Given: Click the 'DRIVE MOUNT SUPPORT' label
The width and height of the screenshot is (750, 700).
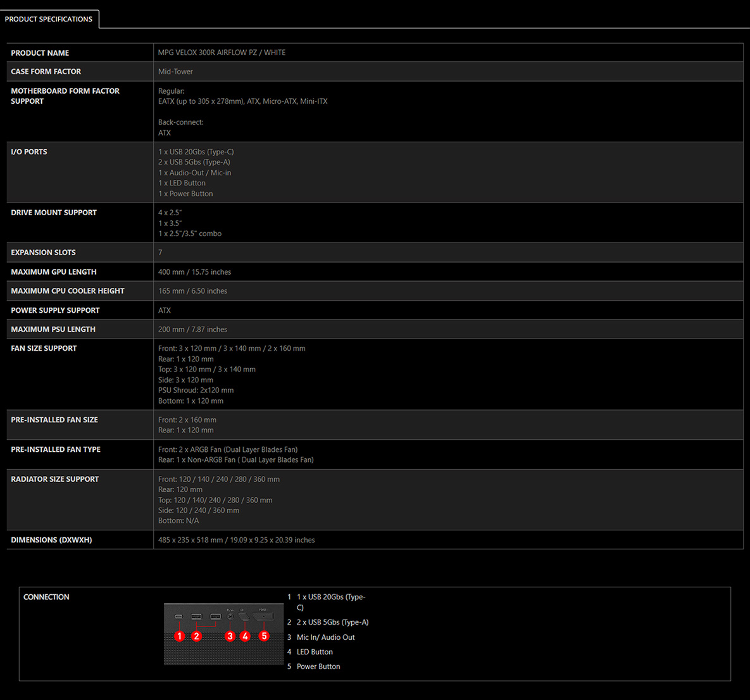Looking at the screenshot, I should pos(54,213).
